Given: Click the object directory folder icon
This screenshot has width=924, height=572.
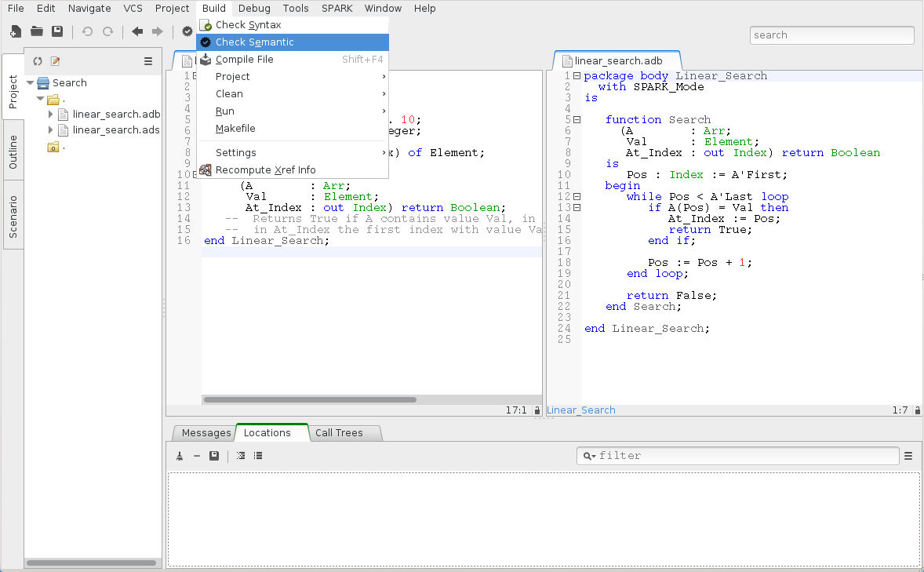Looking at the screenshot, I should pyautogui.click(x=53, y=147).
